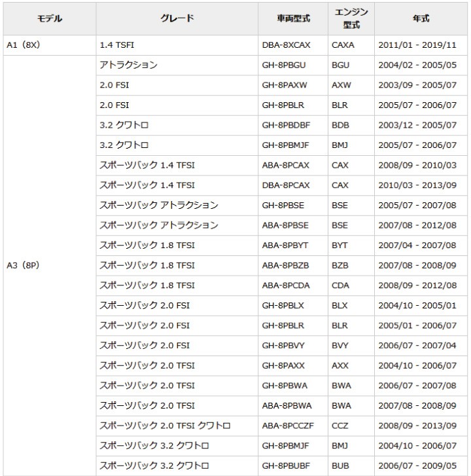Viewport: 471px width, 476px height.
Task: Select the A1 (8X) model cell
Action: (50, 45)
